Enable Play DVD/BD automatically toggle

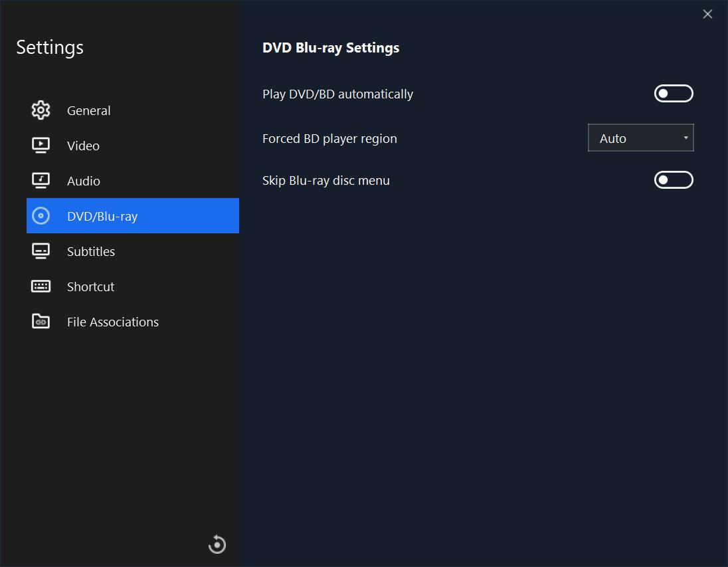(674, 94)
